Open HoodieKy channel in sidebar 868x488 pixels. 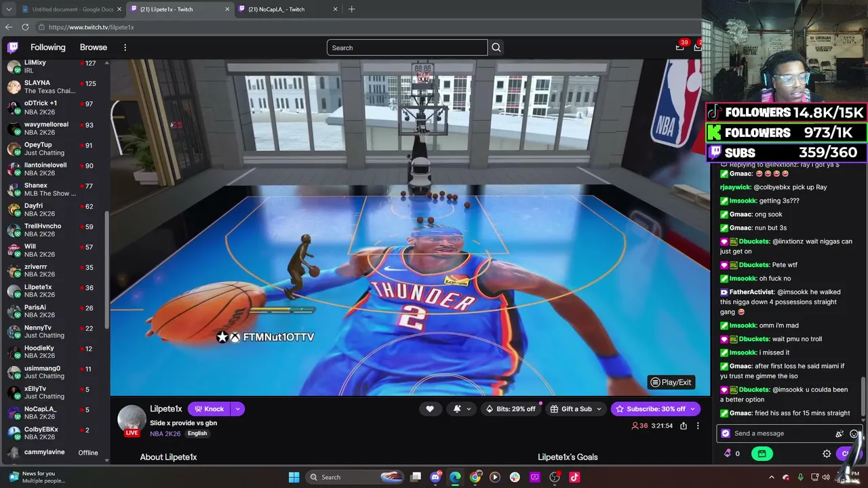tap(53, 352)
